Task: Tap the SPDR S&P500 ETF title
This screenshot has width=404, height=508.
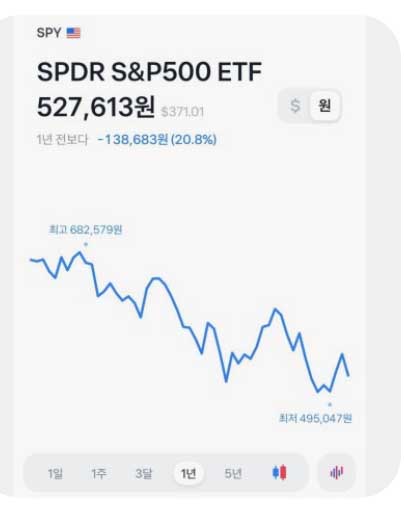Action: pos(149,71)
